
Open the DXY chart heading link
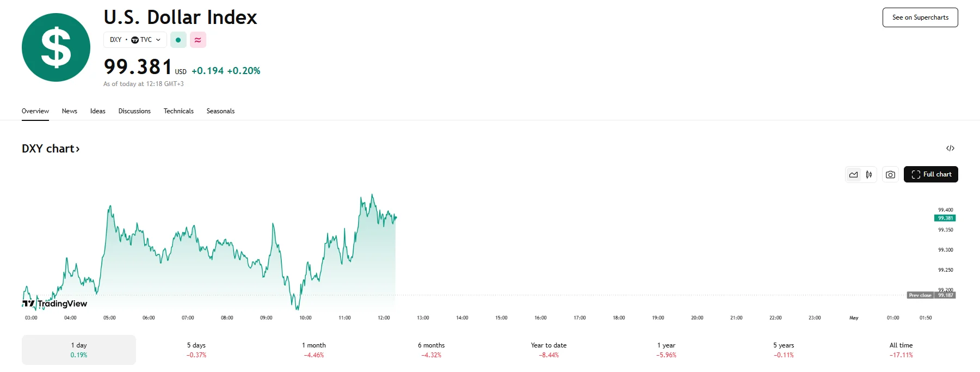(x=51, y=149)
